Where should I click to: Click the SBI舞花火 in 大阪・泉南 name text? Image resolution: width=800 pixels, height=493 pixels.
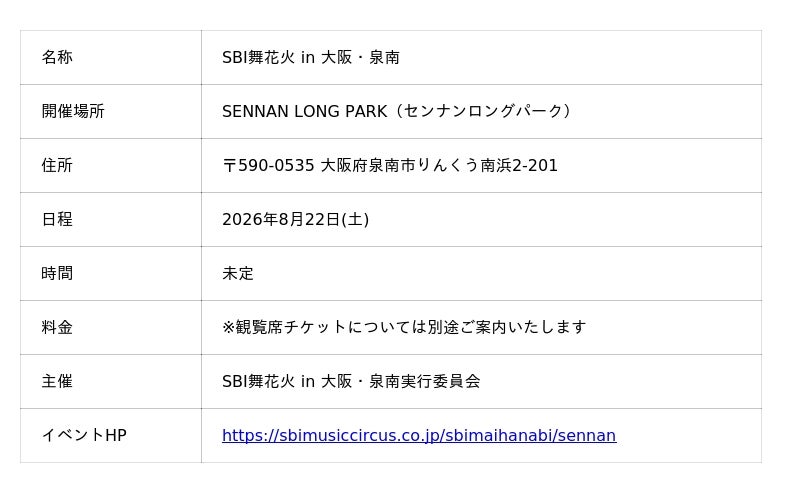310,58
